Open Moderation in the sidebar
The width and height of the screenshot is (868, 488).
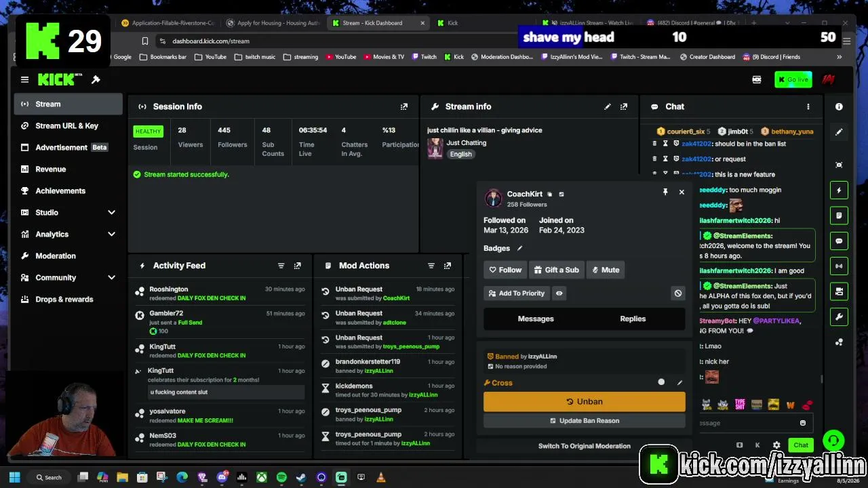point(68,256)
